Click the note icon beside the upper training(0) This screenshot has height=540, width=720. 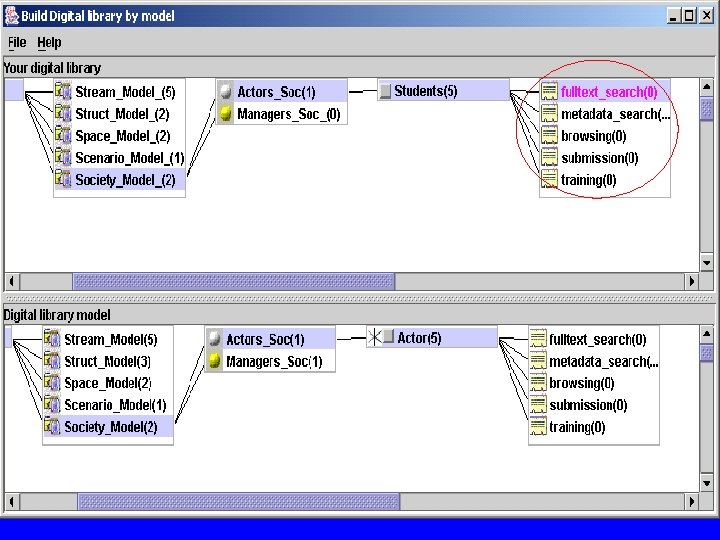tap(549, 180)
